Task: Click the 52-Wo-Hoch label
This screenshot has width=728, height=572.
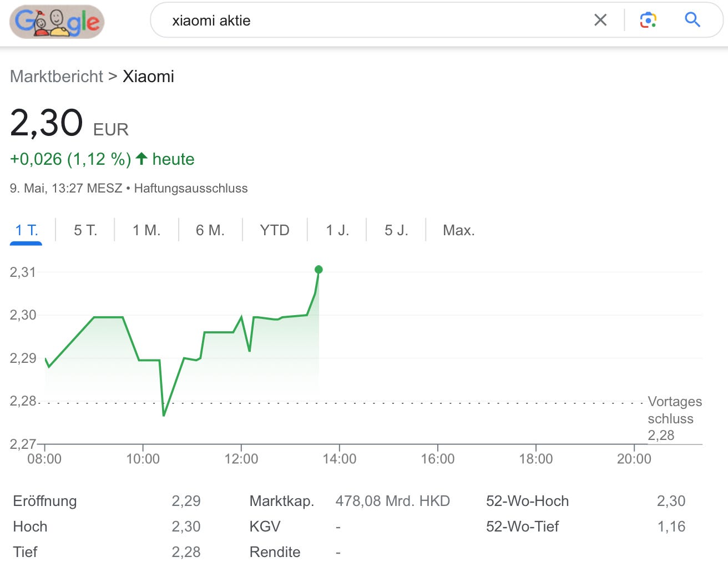Action: (528, 501)
